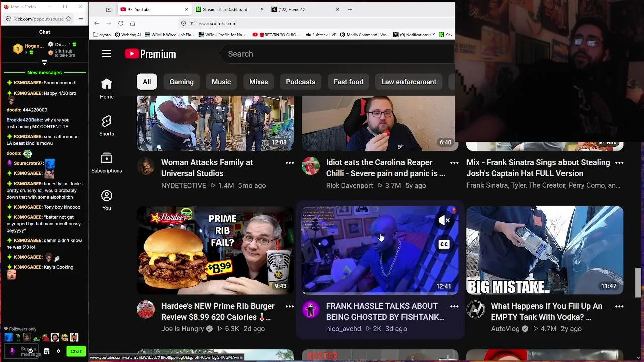Select the Mixes filter chip
644x362 pixels.
click(259, 82)
